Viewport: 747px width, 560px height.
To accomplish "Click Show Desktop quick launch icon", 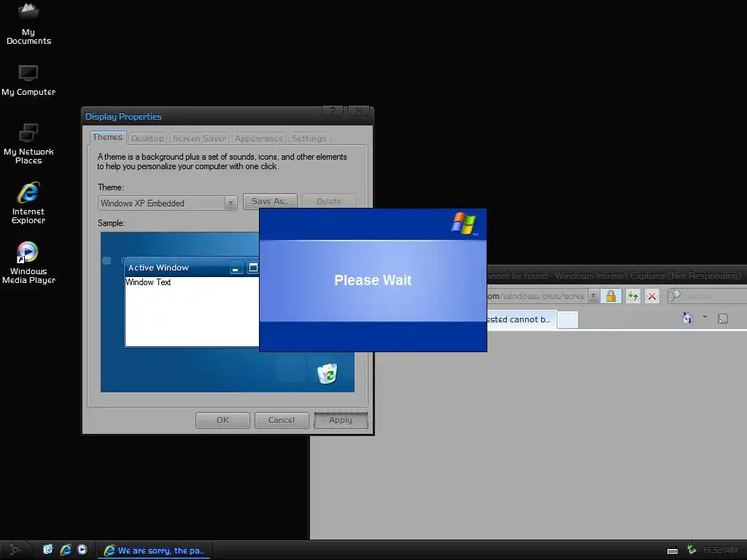I will pyautogui.click(x=47, y=550).
